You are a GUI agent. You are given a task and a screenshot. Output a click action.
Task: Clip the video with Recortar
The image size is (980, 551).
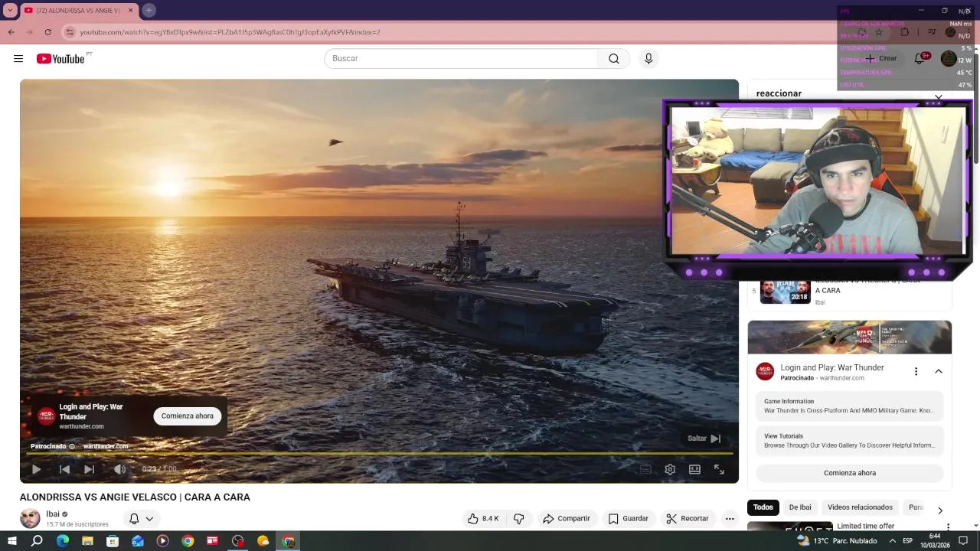coord(688,518)
